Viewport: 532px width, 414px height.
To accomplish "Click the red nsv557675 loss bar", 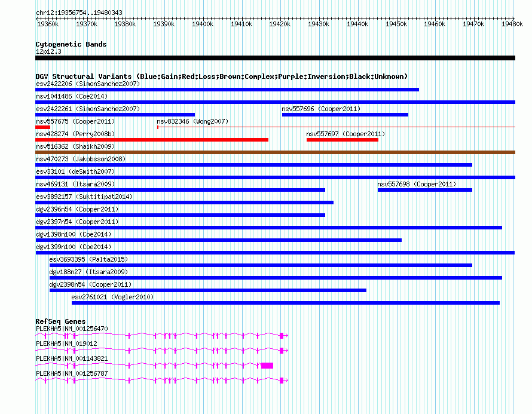I will point(43,127).
